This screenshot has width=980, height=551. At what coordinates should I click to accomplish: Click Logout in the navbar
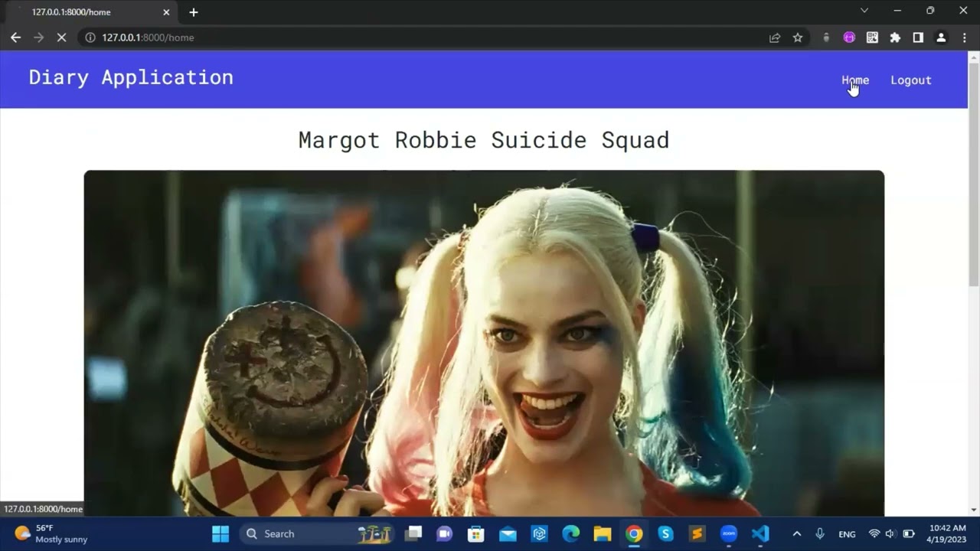(x=911, y=80)
